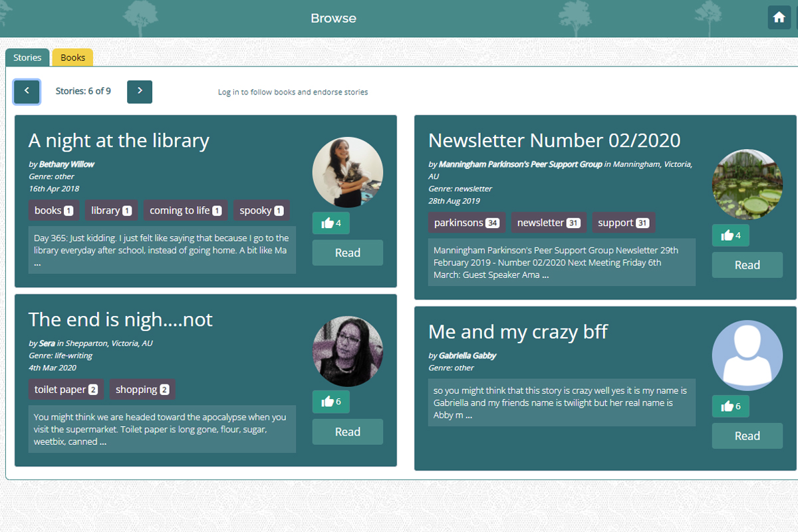The height and width of the screenshot is (532, 798).
Task: Endorse 'The end is nigh....not' thumbs-up
Action: [331, 402]
